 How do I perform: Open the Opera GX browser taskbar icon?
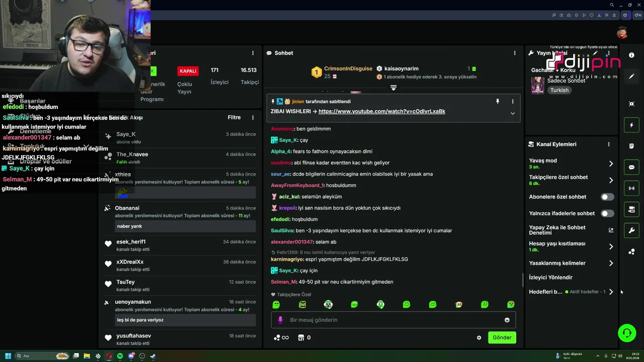pos(109,356)
